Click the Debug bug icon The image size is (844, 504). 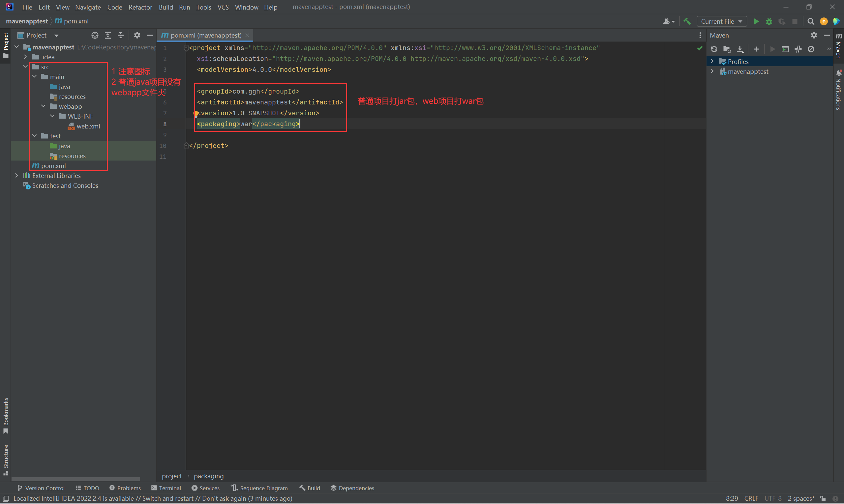[x=769, y=21]
